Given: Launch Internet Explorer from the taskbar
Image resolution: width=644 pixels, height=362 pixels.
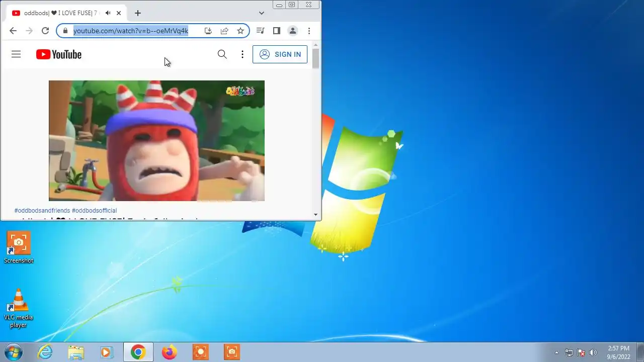Looking at the screenshot, I should tap(45, 352).
